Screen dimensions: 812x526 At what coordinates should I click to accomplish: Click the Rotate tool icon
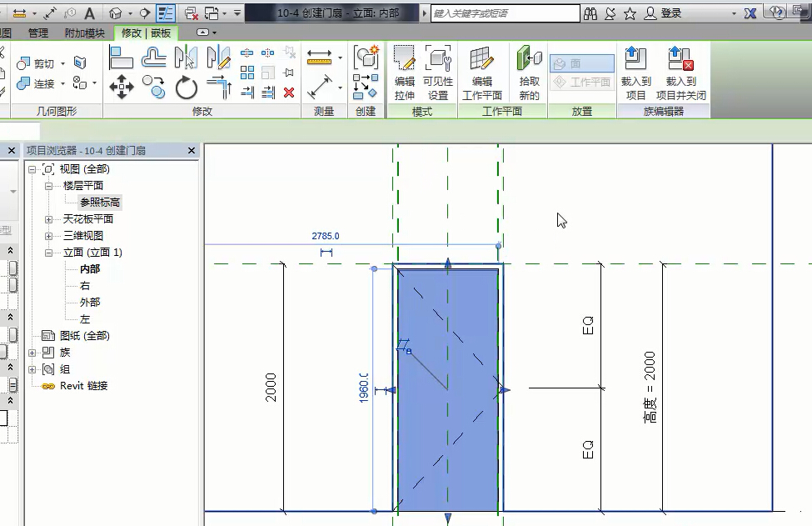186,86
